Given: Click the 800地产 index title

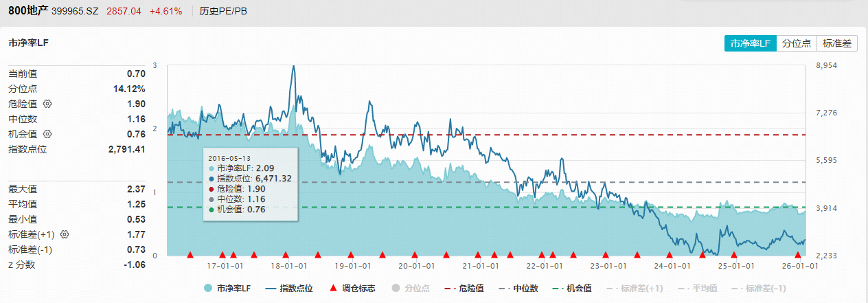Looking at the screenshot, I should 27,11.
